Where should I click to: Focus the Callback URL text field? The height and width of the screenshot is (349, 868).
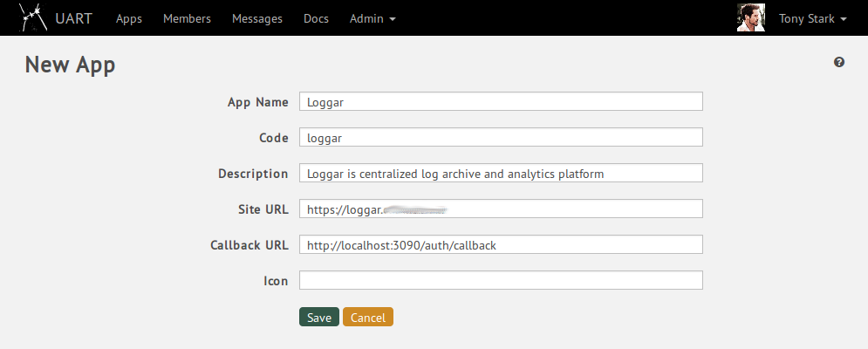(501, 245)
